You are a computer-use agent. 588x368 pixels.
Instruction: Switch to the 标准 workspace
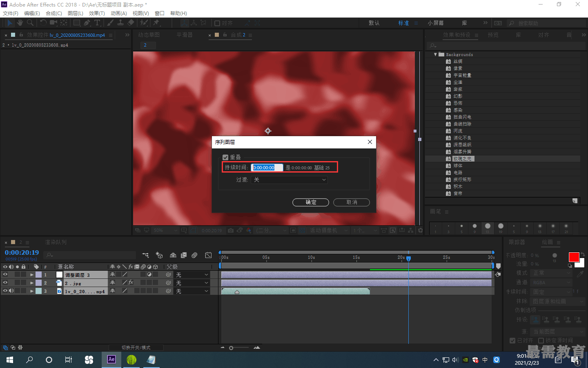(403, 23)
